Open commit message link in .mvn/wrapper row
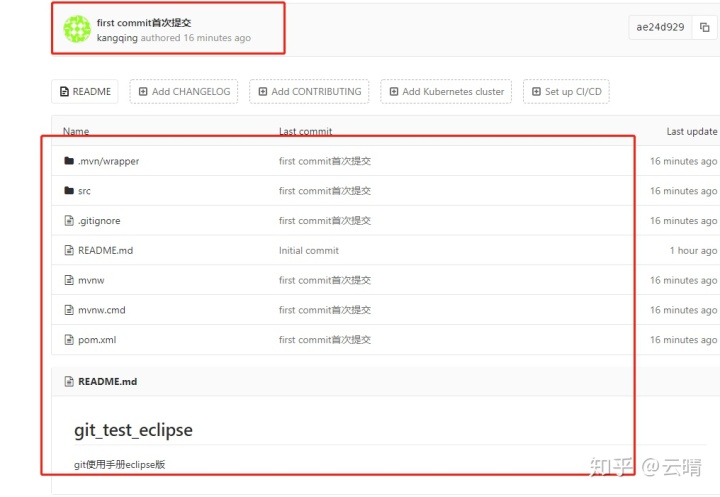Screen dimensions: 720x497 [x=325, y=161]
